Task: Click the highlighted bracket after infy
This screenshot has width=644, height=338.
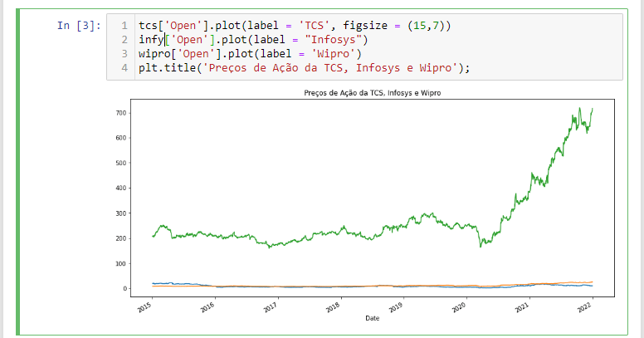Action: pos(166,40)
